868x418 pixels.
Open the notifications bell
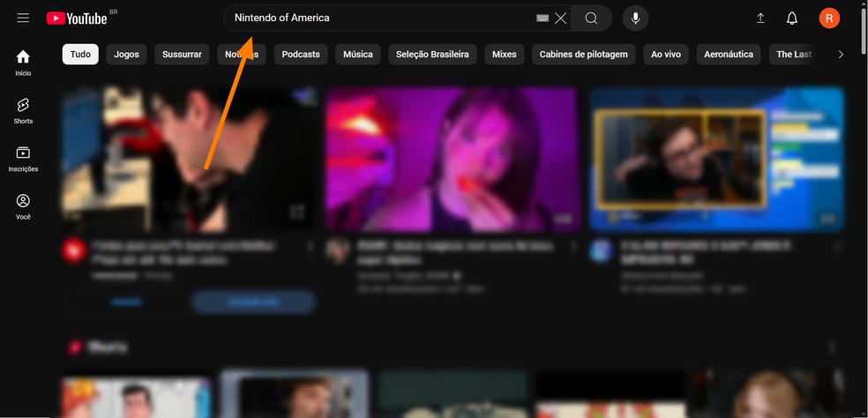[x=792, y=19]
